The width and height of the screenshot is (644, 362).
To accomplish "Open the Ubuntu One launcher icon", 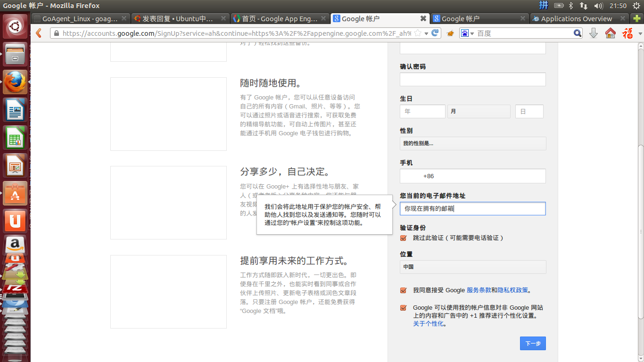I will coord(15,221).
